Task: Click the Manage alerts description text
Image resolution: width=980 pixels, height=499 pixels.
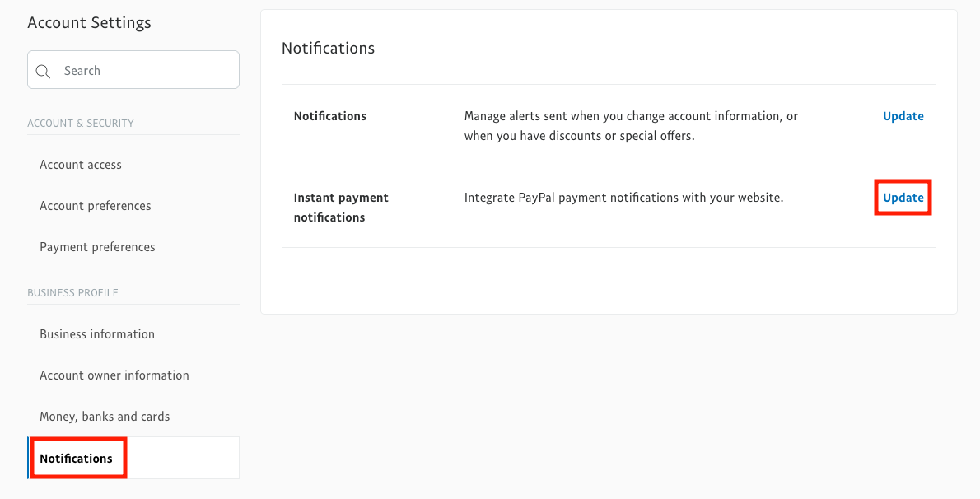Action: point(630,126)
